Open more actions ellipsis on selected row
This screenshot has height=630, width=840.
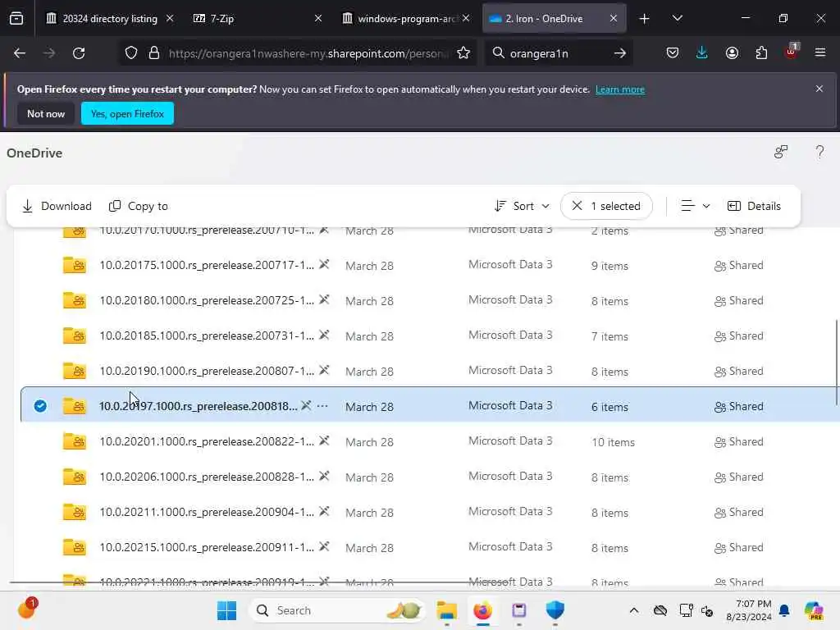322,406
